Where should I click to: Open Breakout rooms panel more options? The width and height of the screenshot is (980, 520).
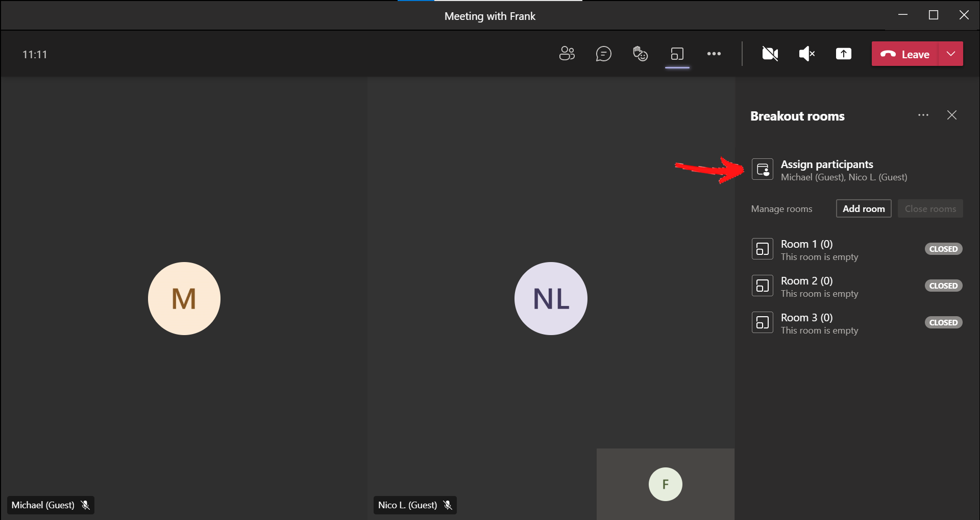[x=923, y=115]
